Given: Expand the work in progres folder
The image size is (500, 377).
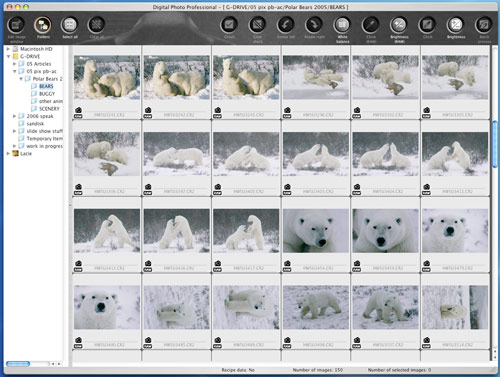Looking at the screenshot, I should pos(14,146).
